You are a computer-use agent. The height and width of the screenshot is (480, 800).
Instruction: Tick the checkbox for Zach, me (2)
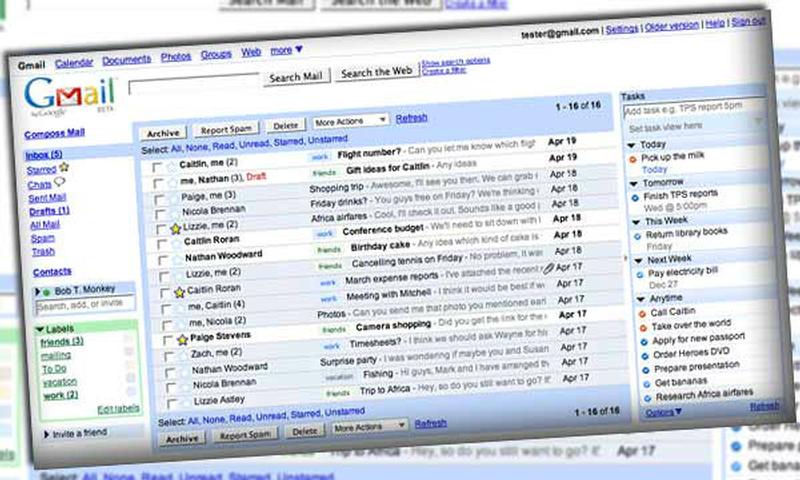point(169,357)
